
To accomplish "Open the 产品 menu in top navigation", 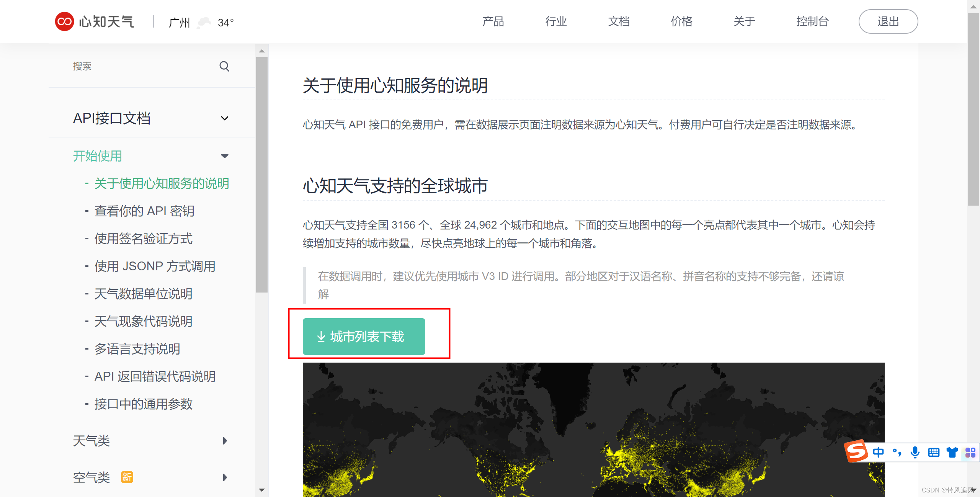I will point(493,21).
